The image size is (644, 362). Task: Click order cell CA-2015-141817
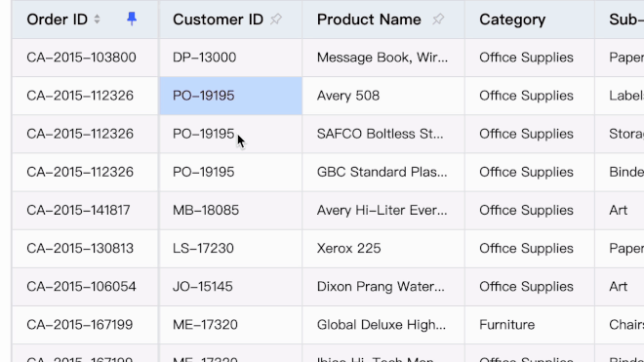(x=86, y=211)
